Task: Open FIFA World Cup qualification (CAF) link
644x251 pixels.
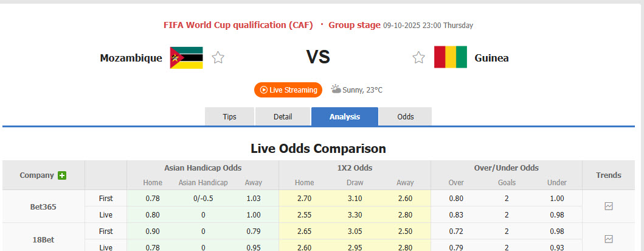Action: pyautogui.click(x=238, y=25)
